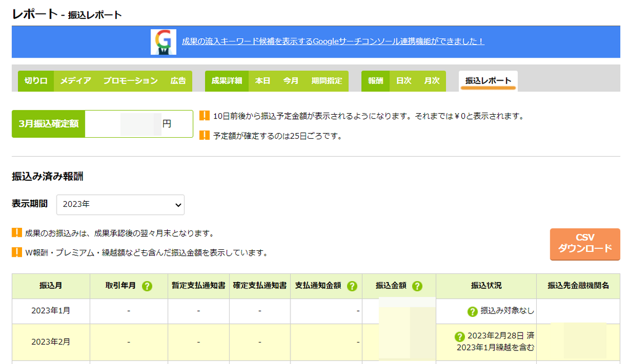Open help for 振込金額 column

point(417,286)
